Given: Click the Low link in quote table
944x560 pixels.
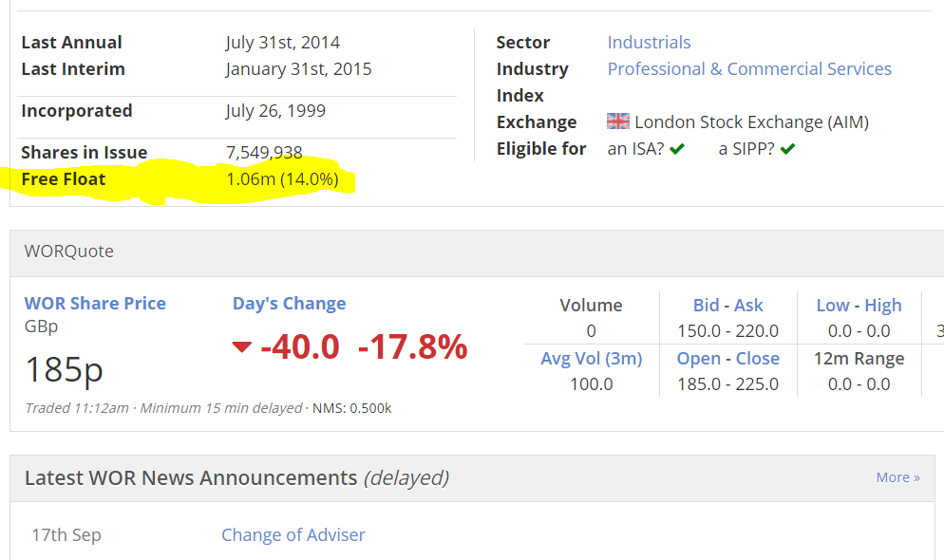Looking at the screenshot, I should (833, 306).
